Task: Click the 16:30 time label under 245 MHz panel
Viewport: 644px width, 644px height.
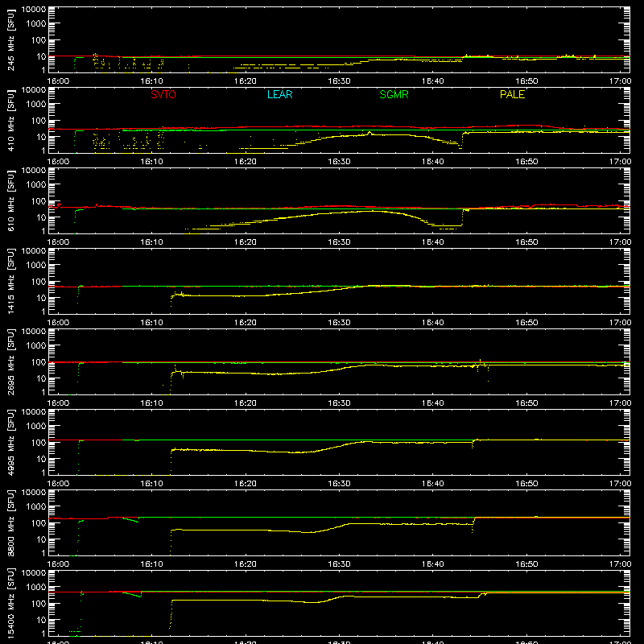Action: click(339, 81)
